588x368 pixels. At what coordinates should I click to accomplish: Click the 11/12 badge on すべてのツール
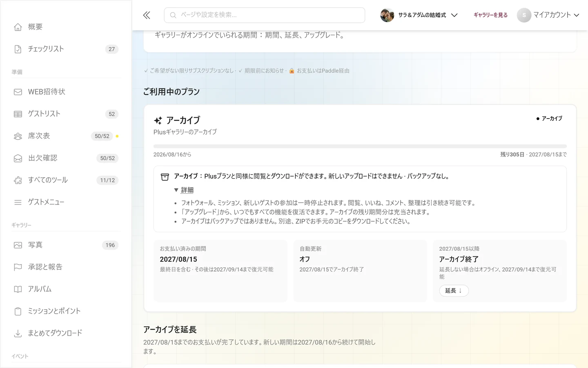[x=107, y=180]
